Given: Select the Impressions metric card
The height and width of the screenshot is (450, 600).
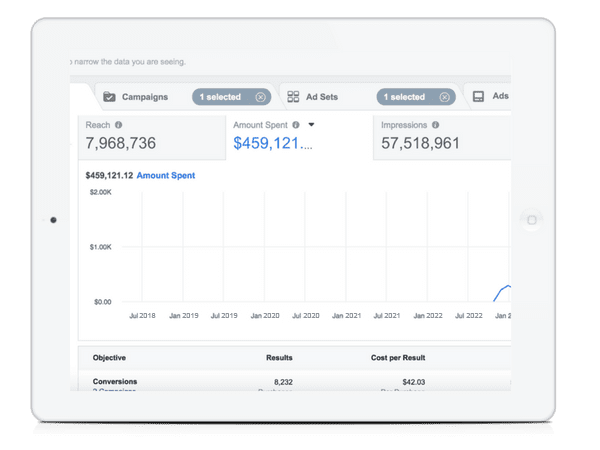Looking at the screenshot, I should pyautogui.click(x=442, y=138).
